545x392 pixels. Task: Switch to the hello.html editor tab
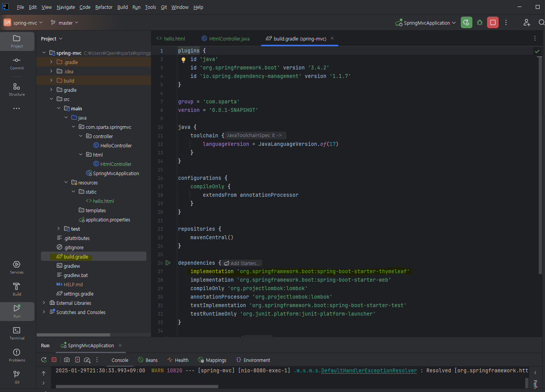[171, 39]
